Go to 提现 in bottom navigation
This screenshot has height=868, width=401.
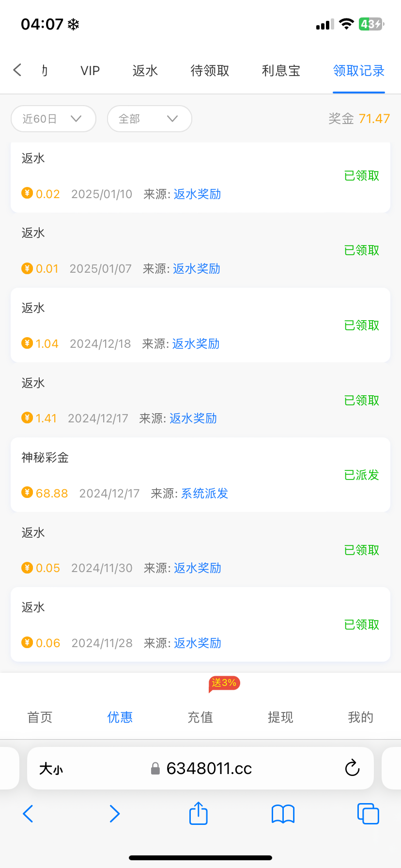click(280, 717)
